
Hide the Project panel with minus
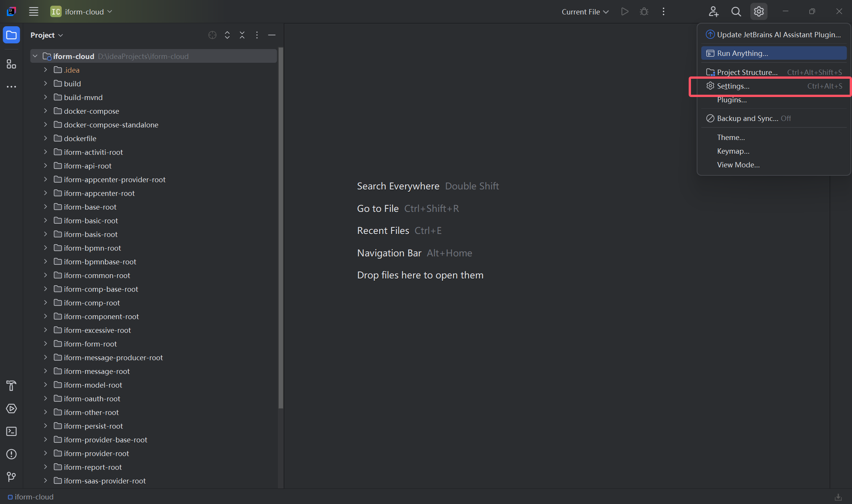272,35
